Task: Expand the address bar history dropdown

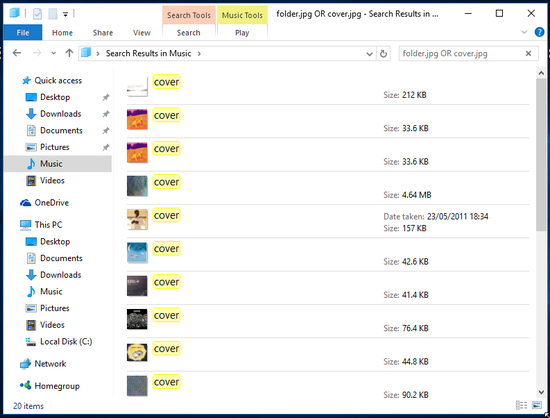Action: (x=369, y=54)
